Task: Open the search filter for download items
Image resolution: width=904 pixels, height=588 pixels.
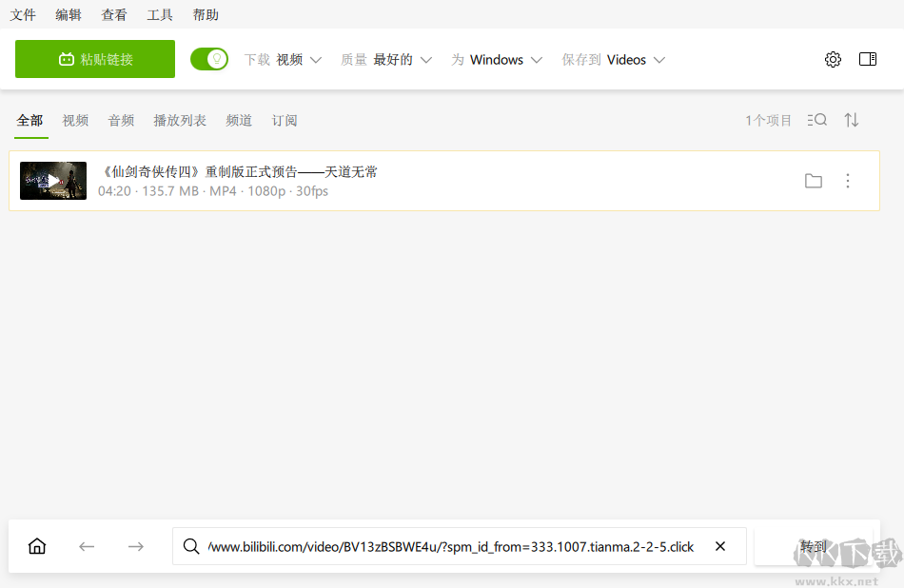Action: 817,120
